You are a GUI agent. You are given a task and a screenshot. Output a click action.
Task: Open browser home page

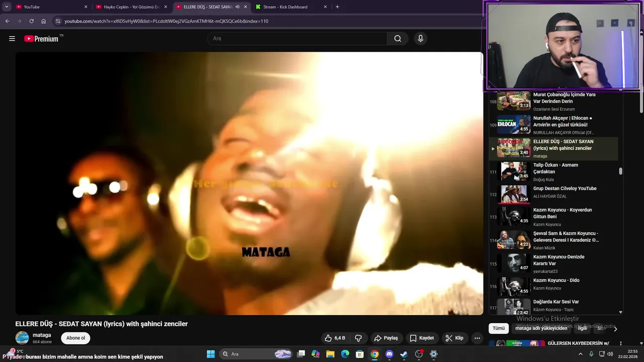coord(44,21)
